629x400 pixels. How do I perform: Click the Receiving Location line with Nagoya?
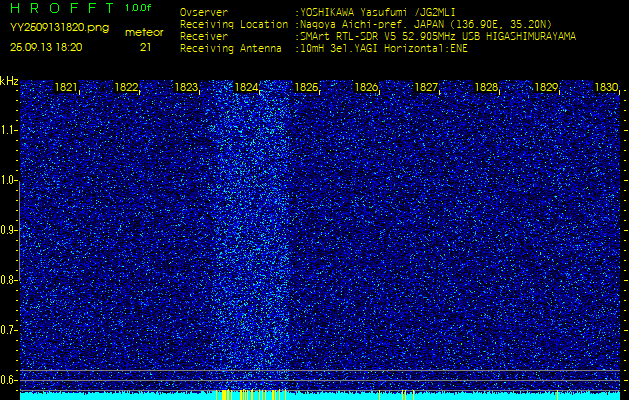pos(366,24)
